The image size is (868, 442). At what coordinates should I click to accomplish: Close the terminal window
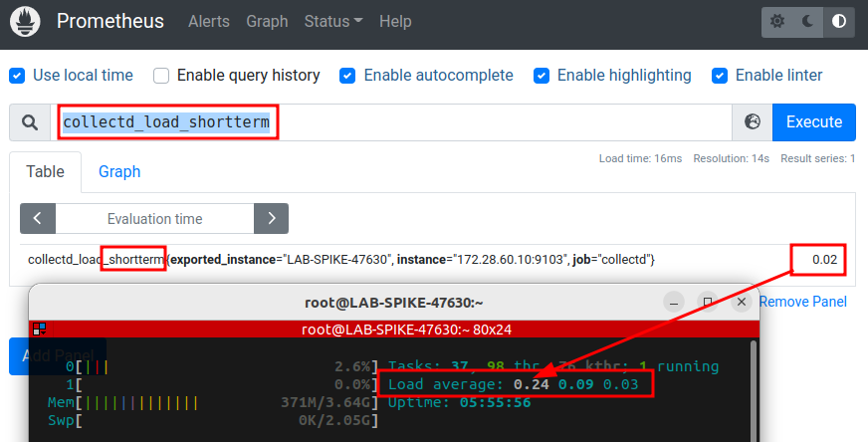pos(742,303)
